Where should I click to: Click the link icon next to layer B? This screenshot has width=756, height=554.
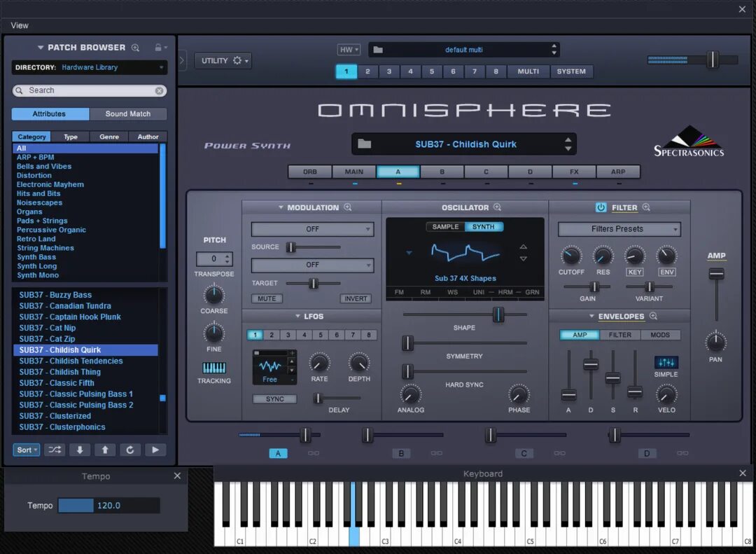(437, 453)
